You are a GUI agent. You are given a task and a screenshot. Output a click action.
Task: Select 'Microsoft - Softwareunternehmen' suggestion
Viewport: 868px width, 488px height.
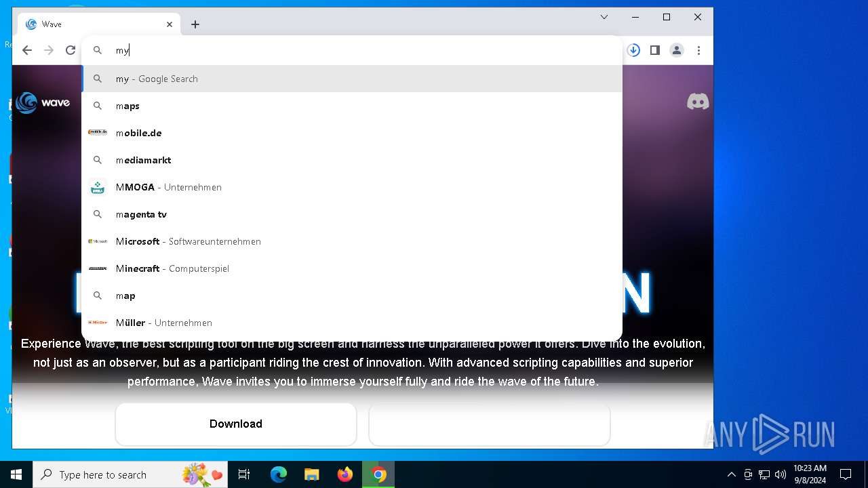[x=352, y=241]
